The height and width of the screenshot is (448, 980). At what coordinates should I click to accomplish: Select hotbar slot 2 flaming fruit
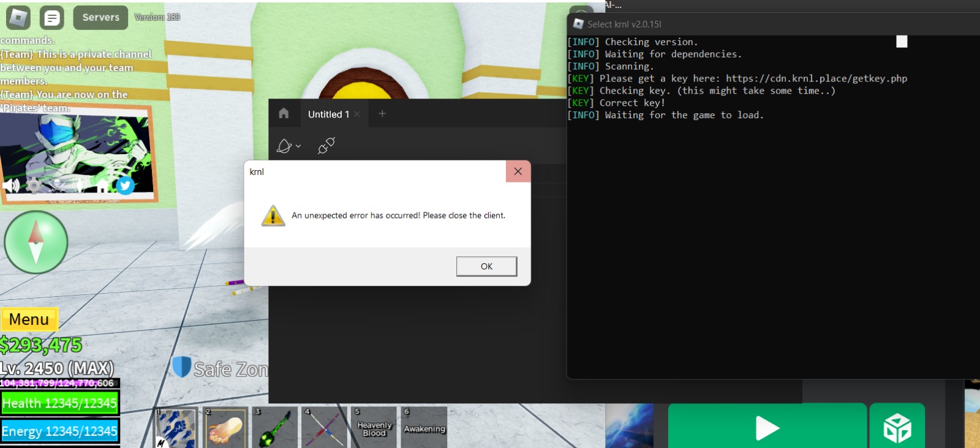pyautogui.click(x=225, y=427)
